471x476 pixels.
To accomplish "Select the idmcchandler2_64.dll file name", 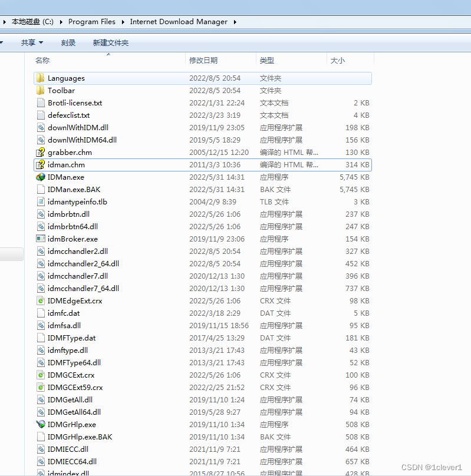I will click(83, 264).
